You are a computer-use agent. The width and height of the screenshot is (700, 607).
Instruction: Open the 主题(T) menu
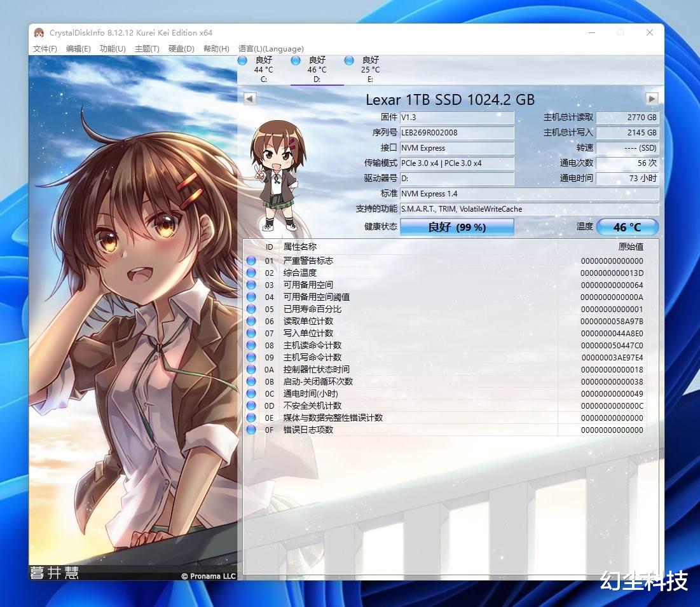pyautogui.click(x=147, y=49)
